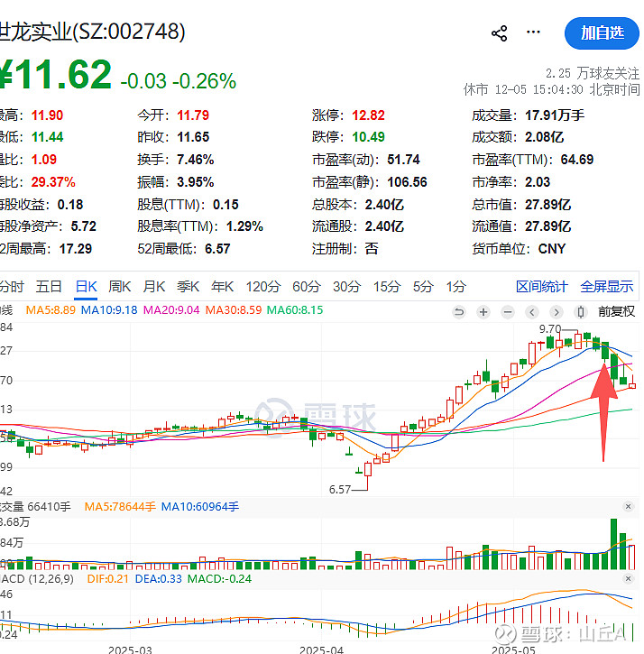Click the MACD:-0.24 value label
Viewport: 644px width, 654px height.
(219, 579)
